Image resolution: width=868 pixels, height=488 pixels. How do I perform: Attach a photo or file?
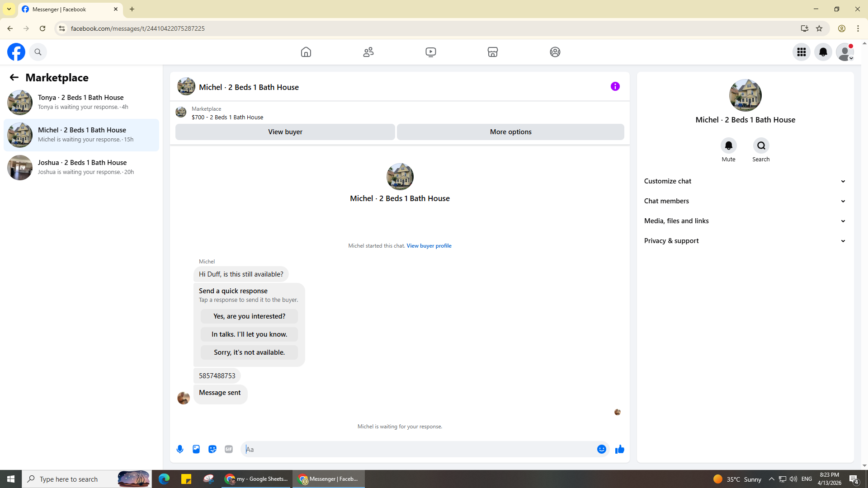point(196,449)
